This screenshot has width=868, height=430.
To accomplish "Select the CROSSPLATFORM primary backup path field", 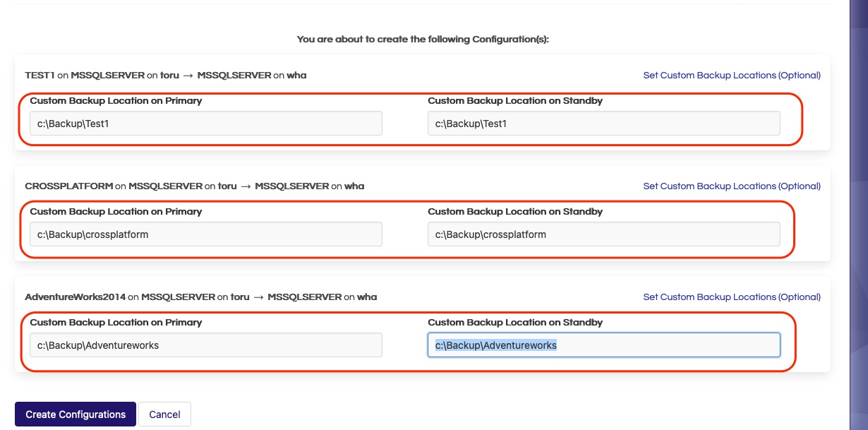I will pos(205,234).
